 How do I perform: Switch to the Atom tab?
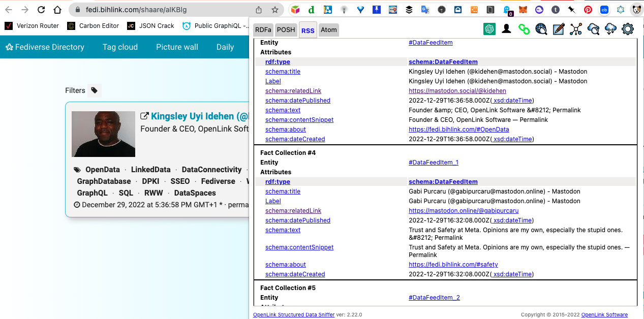click(329, 29)
